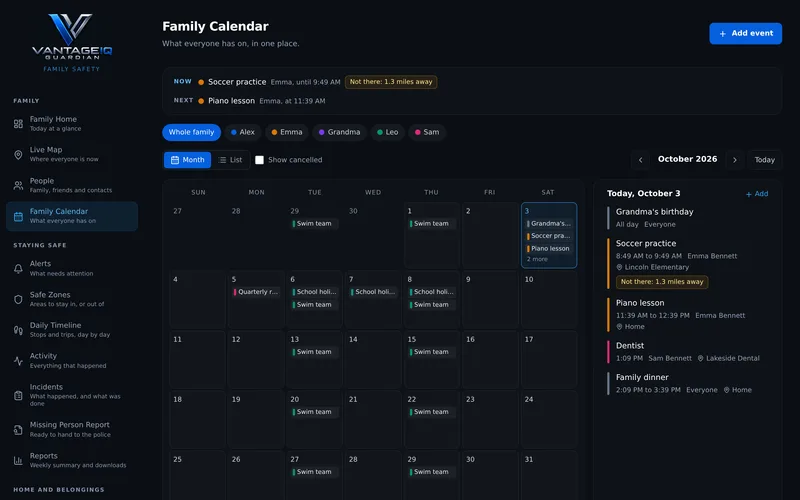Filter calendar to Sam
The height and width of the screenshot is (500, 800).
tap(427, 132)
